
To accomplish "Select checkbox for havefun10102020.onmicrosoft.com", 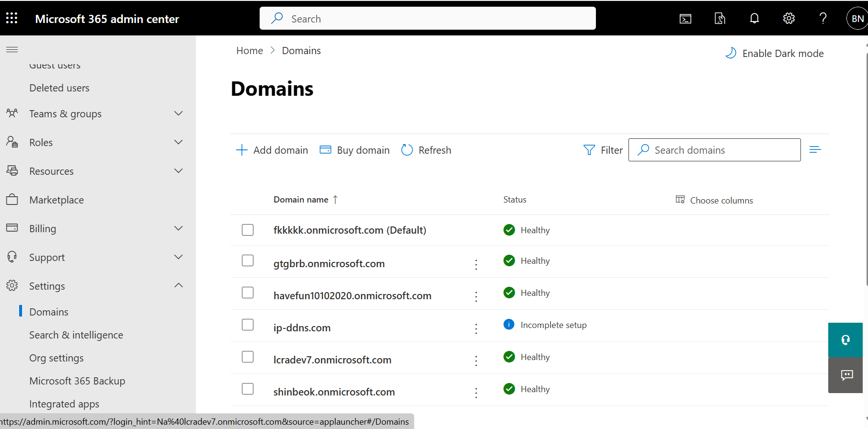I will click(x=248, y=293).
